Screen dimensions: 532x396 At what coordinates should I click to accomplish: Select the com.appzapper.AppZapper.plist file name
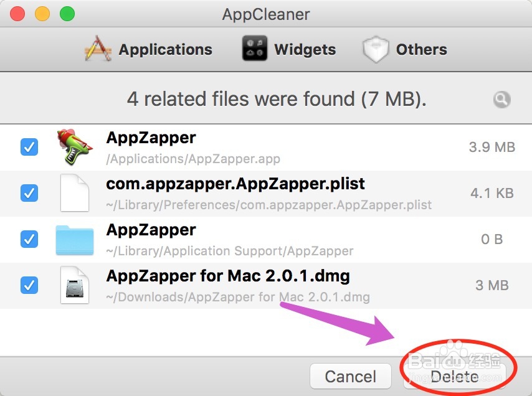tap(235, 184)
